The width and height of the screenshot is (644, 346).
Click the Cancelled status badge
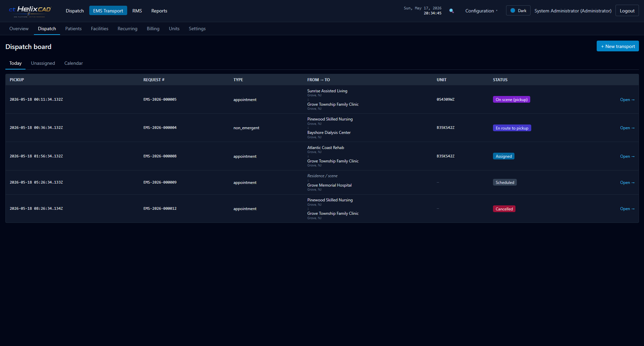504,209
